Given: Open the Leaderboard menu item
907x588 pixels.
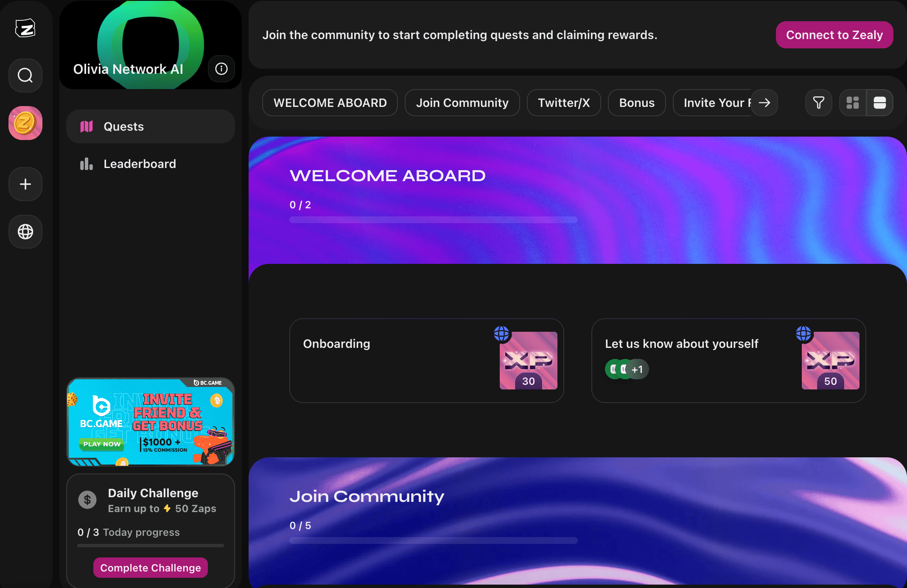Looking at the screenshot, I should pos(140,164).
